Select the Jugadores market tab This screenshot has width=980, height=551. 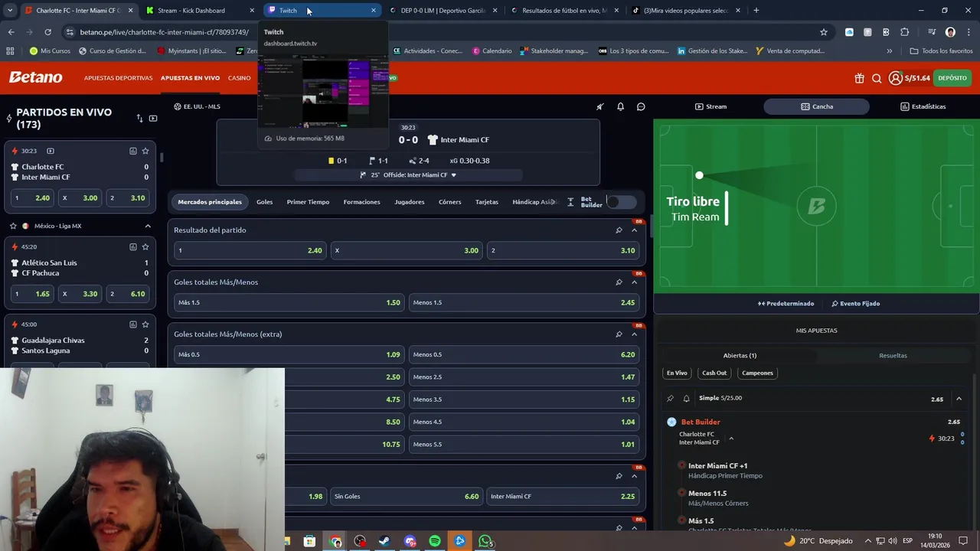(x=409, y=202)
